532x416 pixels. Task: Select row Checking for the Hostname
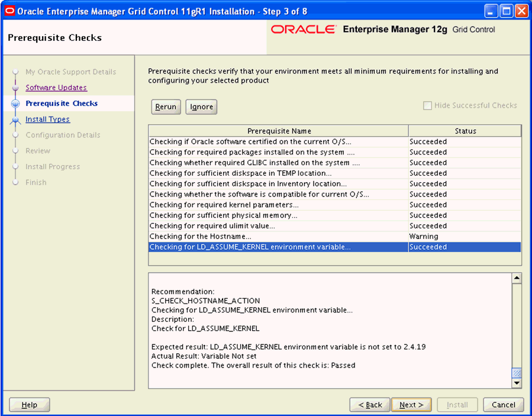coord(334,237)
